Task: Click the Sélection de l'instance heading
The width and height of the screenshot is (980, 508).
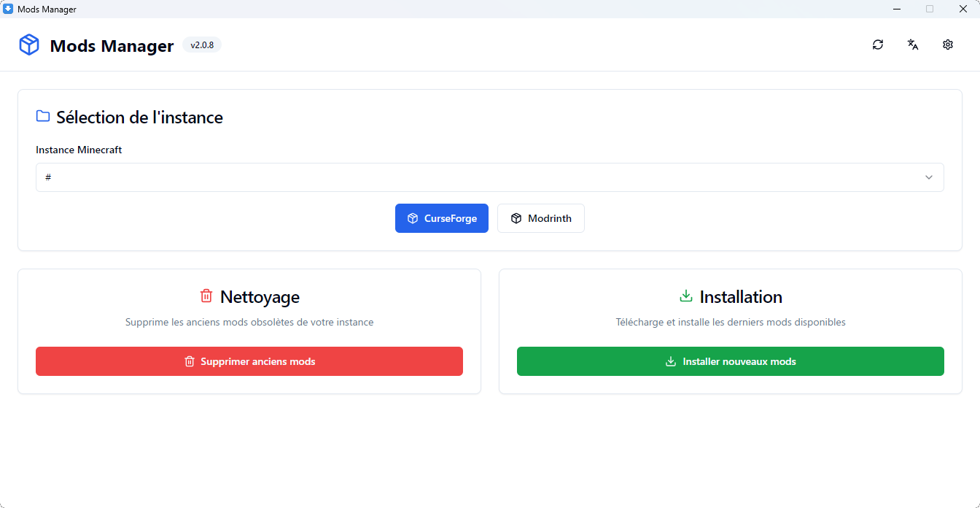Action: [x=139, y=118]
